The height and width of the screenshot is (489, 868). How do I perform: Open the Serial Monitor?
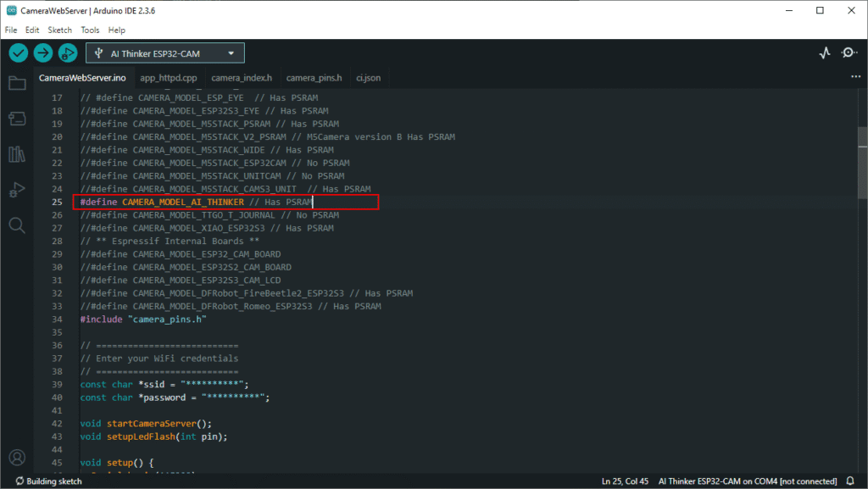click(x=849, y=53)
